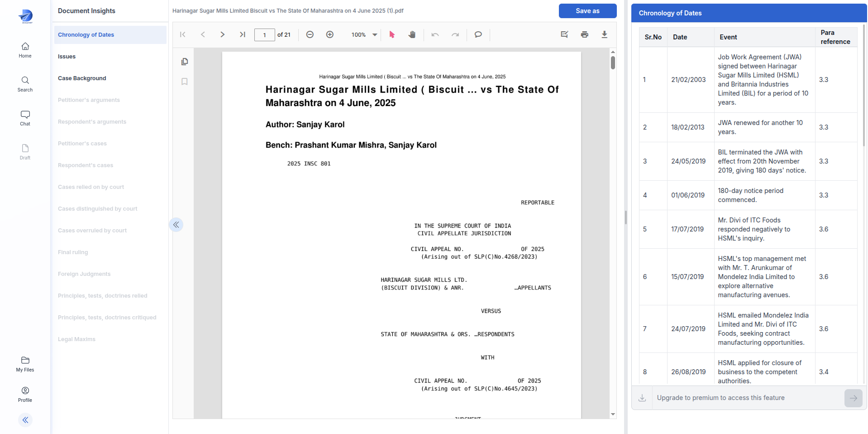
Task: Submit the chat message arrow button
Action: click(854, 398)
